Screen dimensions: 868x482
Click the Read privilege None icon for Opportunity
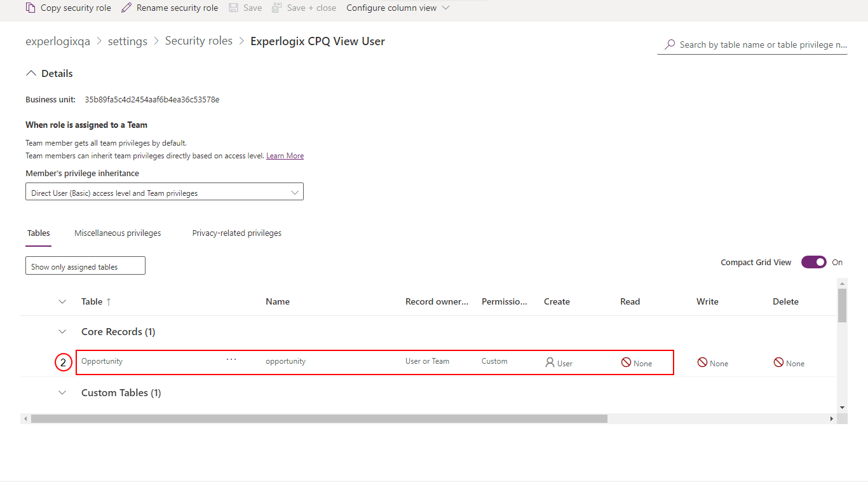pos(626,362)
